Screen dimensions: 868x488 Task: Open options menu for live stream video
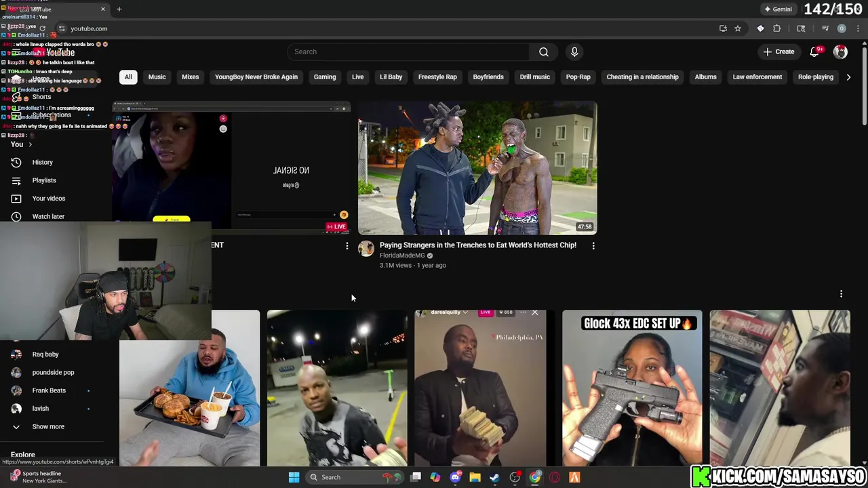coord(347,246)
